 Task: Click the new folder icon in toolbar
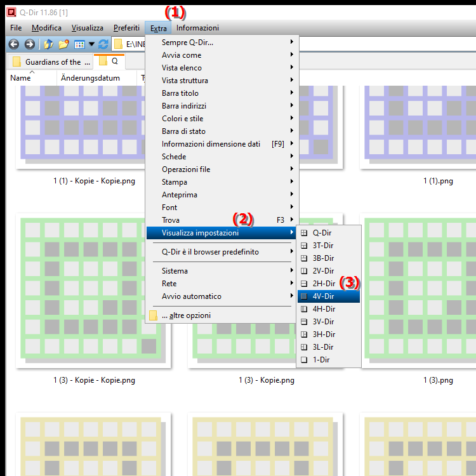tap(63, 44)
